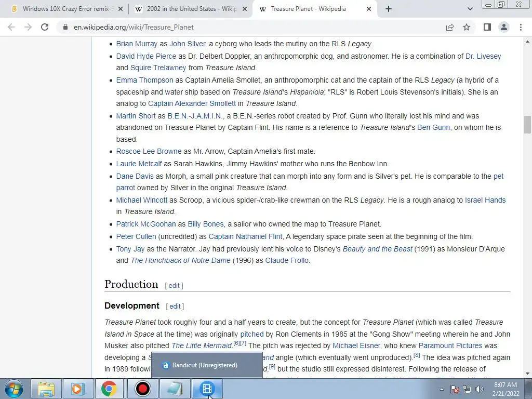Show hidden tray icons arrow
This screenshot has height=399, width=532.
click(442, 389)
